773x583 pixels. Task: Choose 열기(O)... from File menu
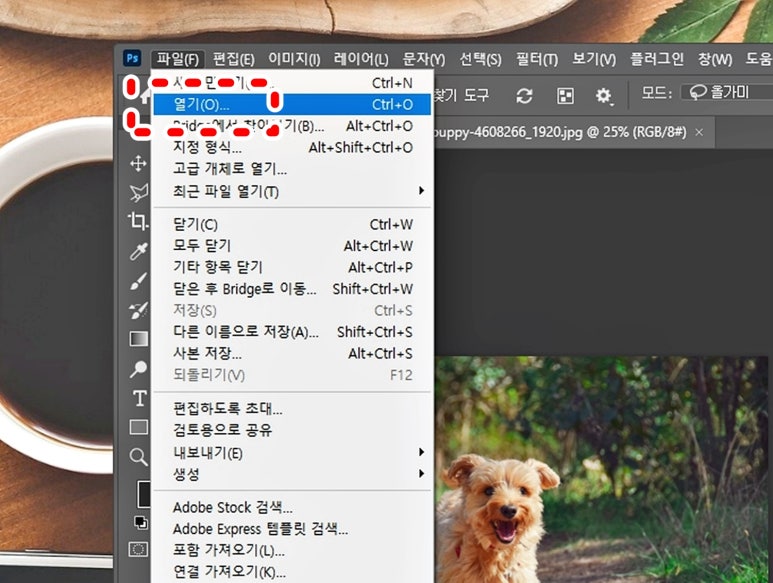[x=292, y=104]
